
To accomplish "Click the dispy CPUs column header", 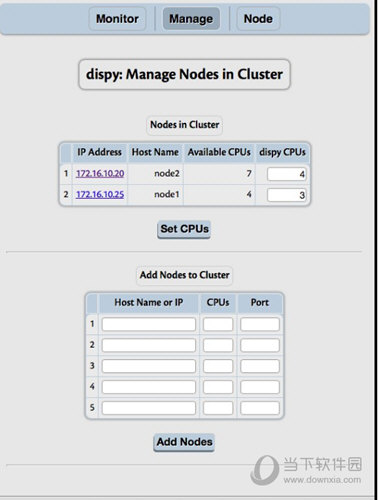I will 282,152.
